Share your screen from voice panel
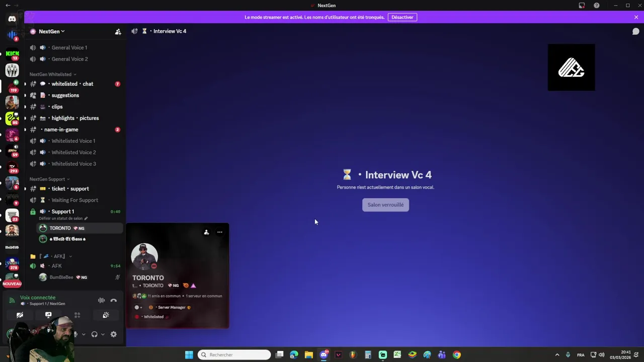The width and height of the screenshot is (644, 362). tap(48, 315)
